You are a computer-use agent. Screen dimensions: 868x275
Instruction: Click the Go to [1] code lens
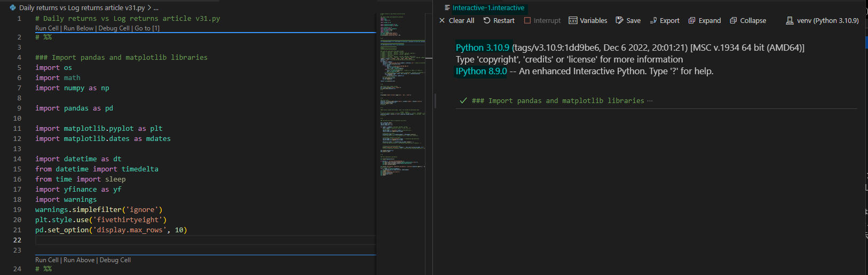(147, 28)
